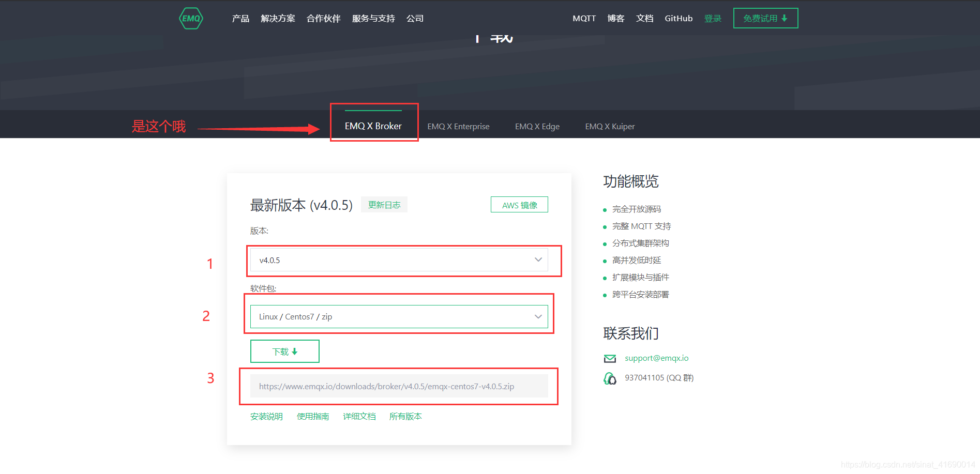Click the 完整 MQTT 支持 feature item
The width and height of the screenshot is (980, 474).
[x=642, y=226]
